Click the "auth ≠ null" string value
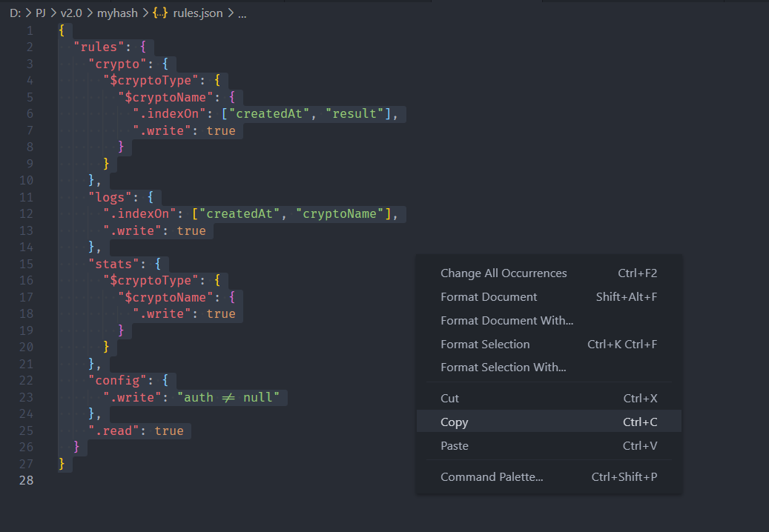The width and height of the screenshot is (769, 532). (x=231, y=397)
